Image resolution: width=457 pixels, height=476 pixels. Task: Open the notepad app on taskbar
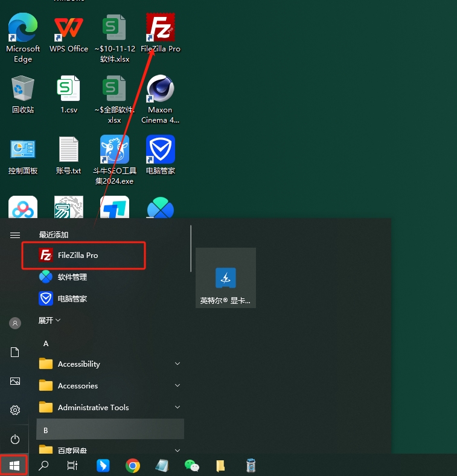162,465
